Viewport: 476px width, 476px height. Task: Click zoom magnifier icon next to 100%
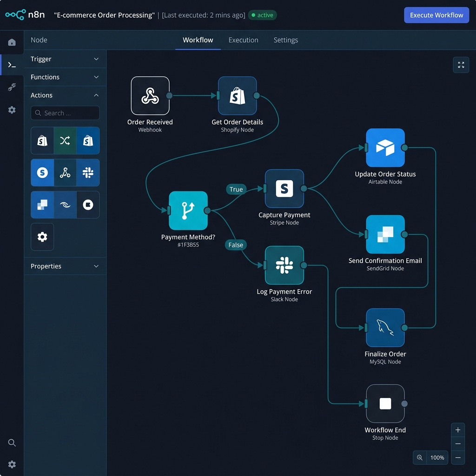pyautogui.click(x=420, y=457)
